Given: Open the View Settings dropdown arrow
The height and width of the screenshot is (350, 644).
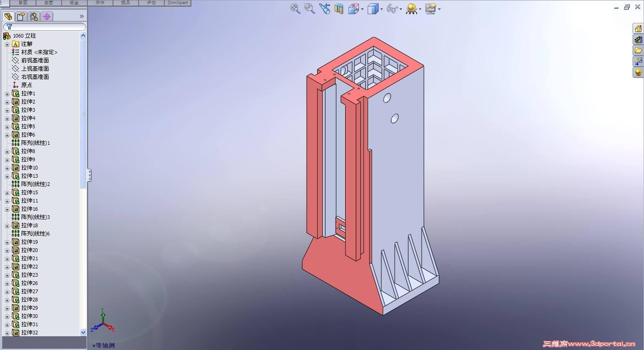Looking at the screenshot, I should tap(439, 9).
